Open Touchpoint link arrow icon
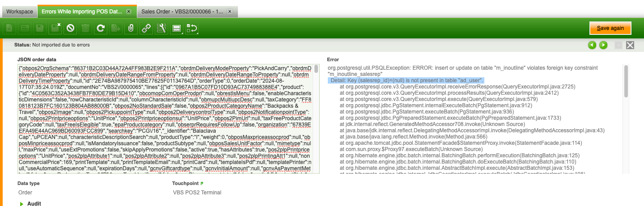644x206 pixels. click(202, 183)
